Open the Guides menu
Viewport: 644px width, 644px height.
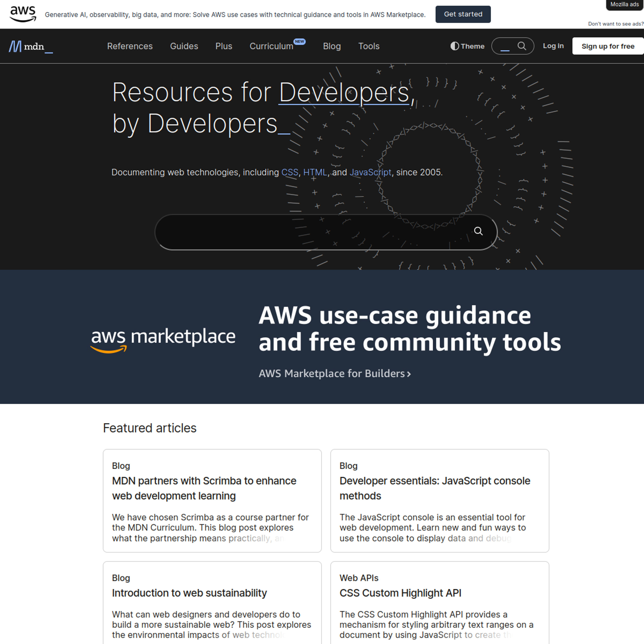(x=184, y=46)
